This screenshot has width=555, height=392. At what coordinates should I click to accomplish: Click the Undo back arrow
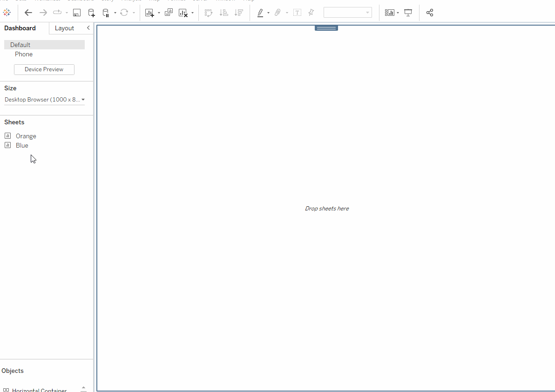[28, 13]
